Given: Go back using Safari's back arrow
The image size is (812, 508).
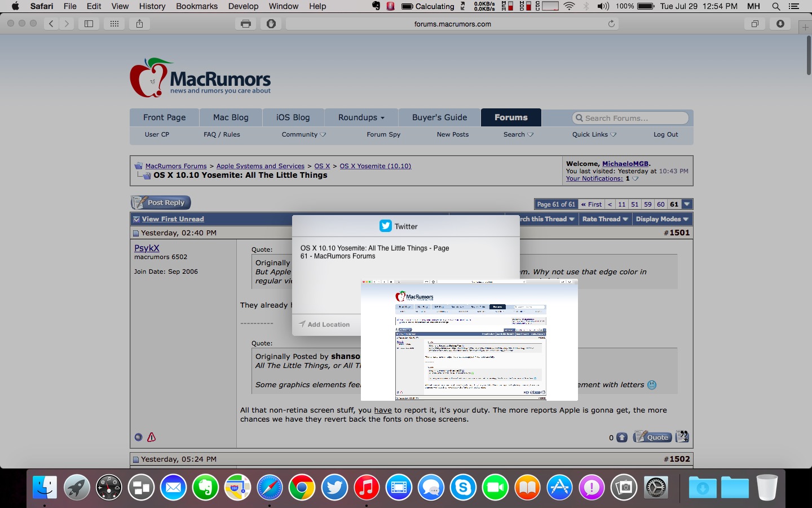Looking at the screenshot, I should coord(51,24).
